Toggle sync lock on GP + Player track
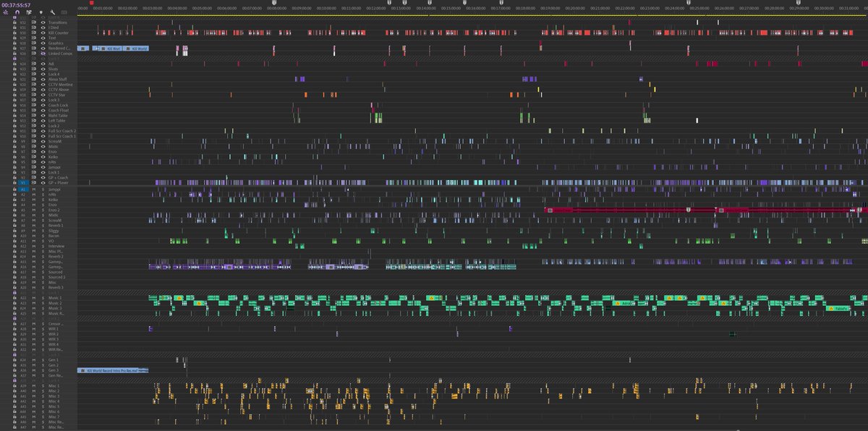 [33, 182]
